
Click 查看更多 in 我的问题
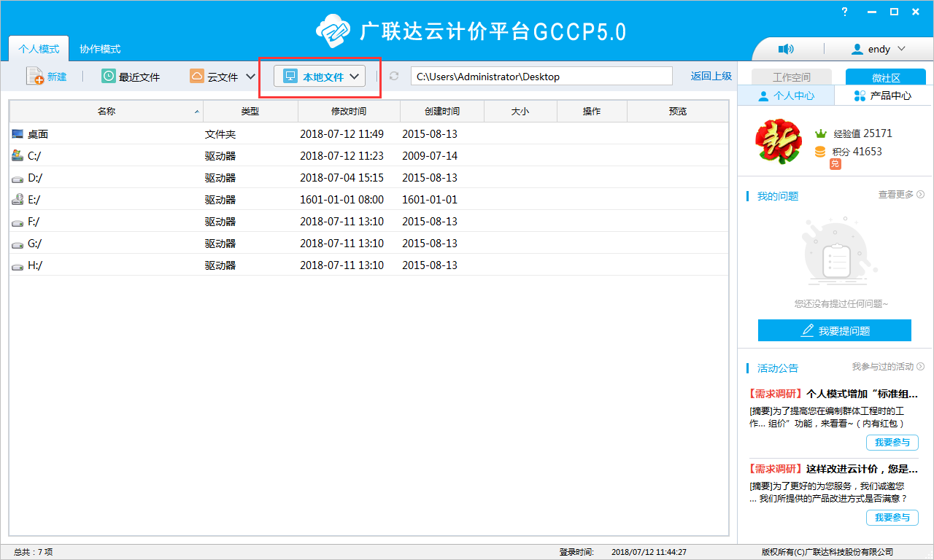point(901,195)
